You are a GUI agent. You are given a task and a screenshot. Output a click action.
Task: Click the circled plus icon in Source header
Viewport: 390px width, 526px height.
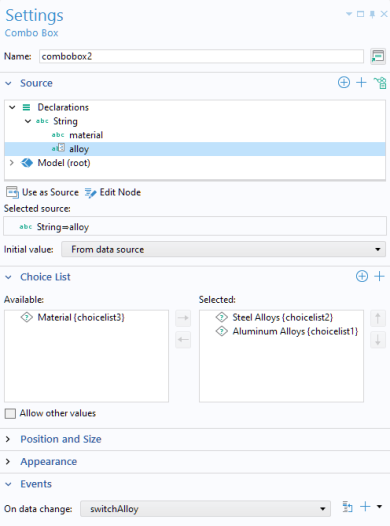(x=344, y=83)
